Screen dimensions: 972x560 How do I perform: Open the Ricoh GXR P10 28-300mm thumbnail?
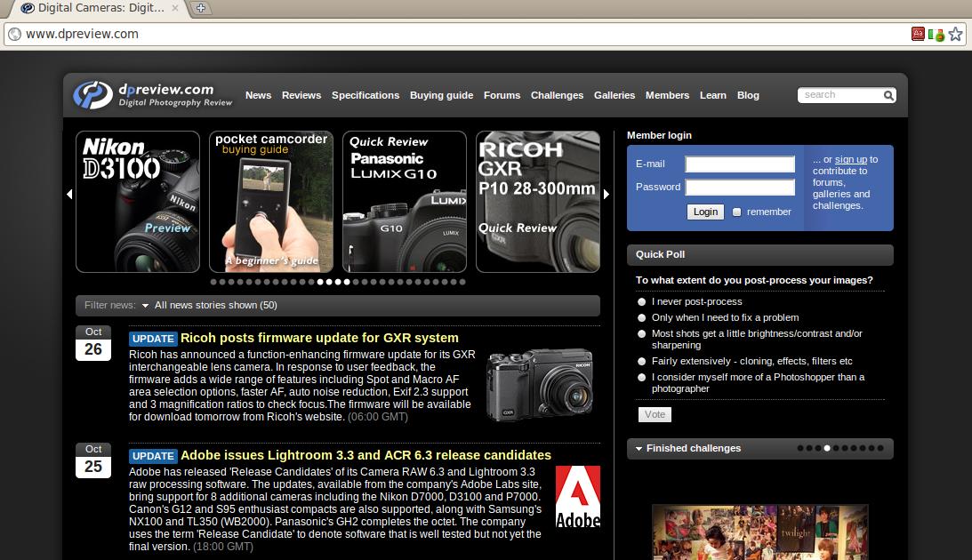point(537,202)
